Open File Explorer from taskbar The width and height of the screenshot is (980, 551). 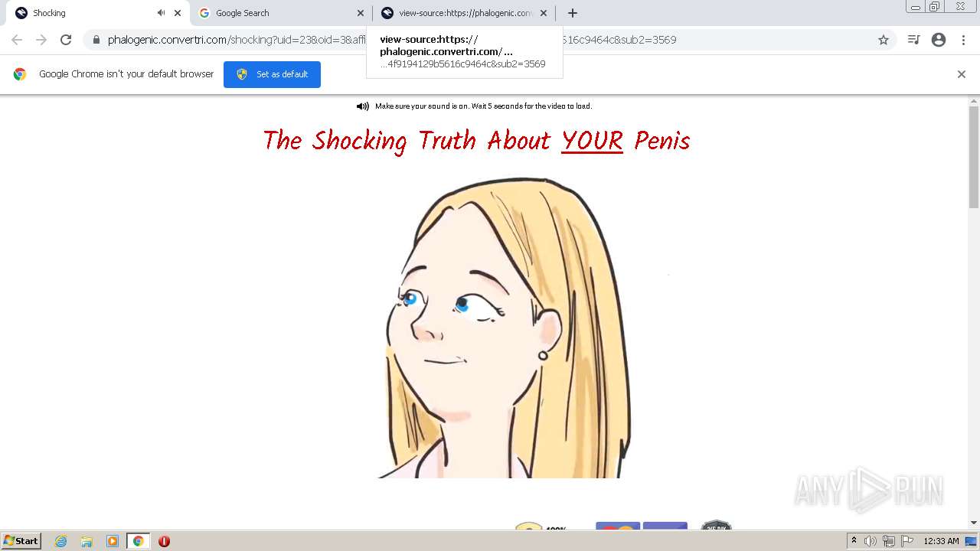click(87, 541)
